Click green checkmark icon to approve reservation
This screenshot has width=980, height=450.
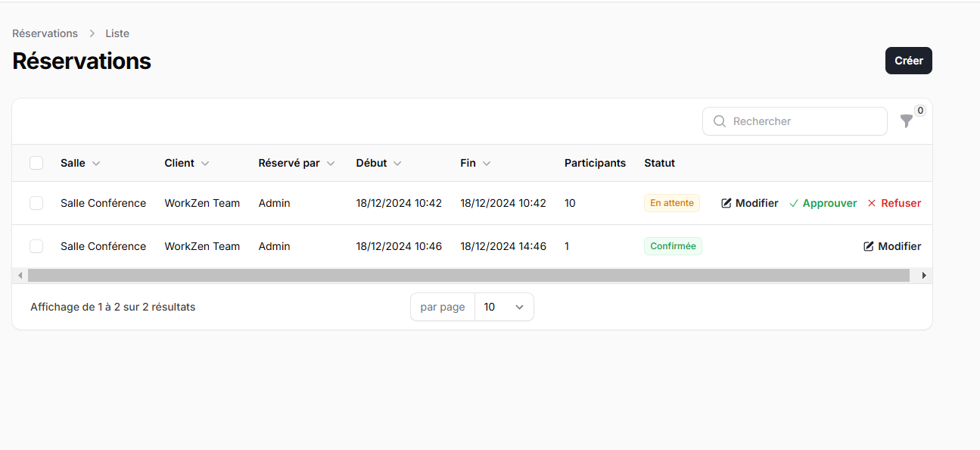click(x=794, y=203)
